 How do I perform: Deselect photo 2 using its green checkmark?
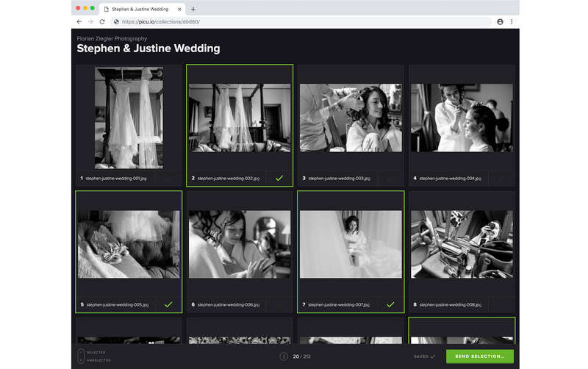pos(279,179)
